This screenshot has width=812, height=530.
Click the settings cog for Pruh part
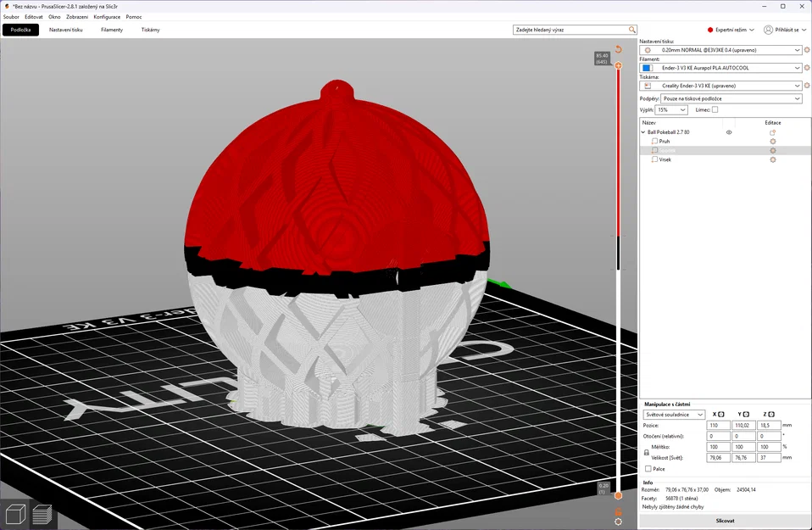(773, 142)
